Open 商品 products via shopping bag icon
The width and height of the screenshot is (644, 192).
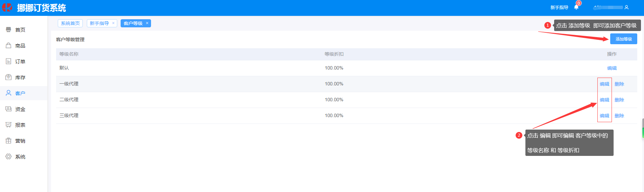click(8, 46)
